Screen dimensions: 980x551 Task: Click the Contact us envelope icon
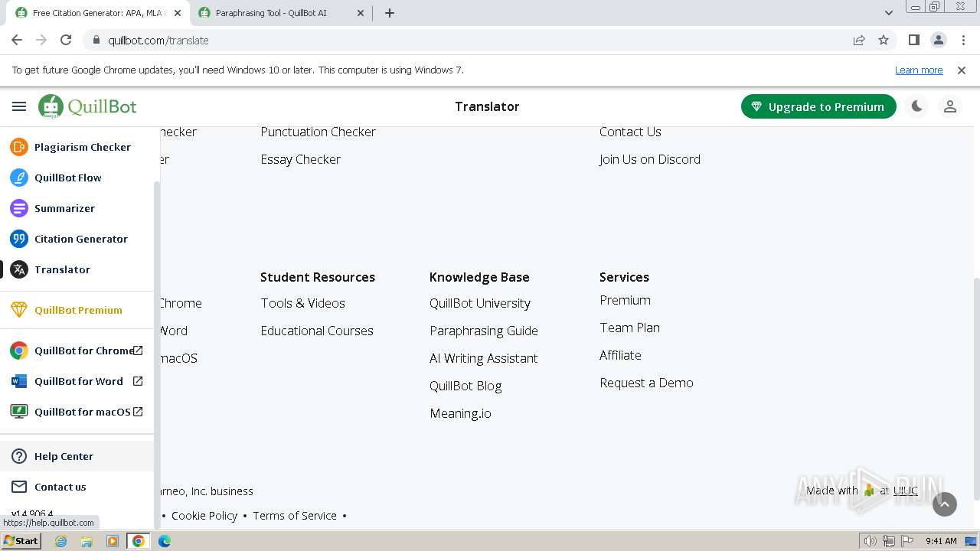click(19, 487)
